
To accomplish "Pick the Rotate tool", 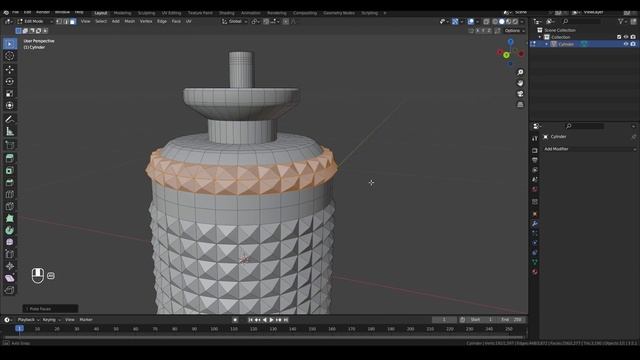I will 10,81.
